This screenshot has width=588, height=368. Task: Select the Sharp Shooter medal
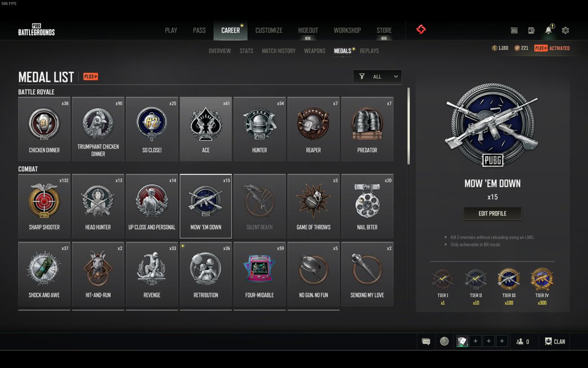coord(44,206)
